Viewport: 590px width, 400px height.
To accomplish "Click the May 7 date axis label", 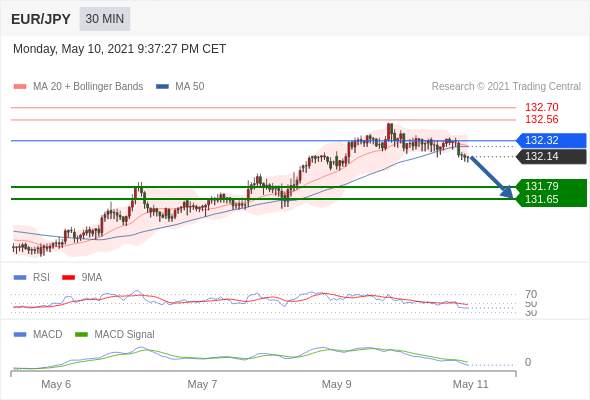I will tap(202, 384).
